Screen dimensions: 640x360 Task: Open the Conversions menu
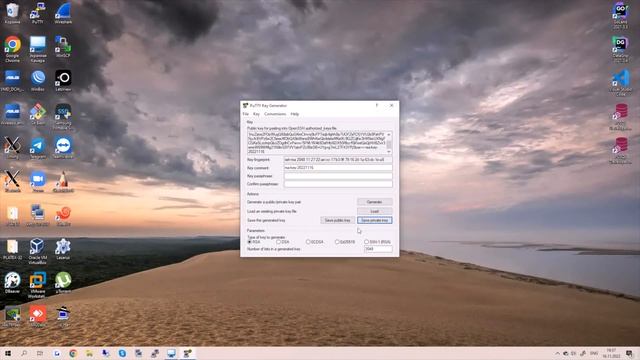[x=275, y=114]
